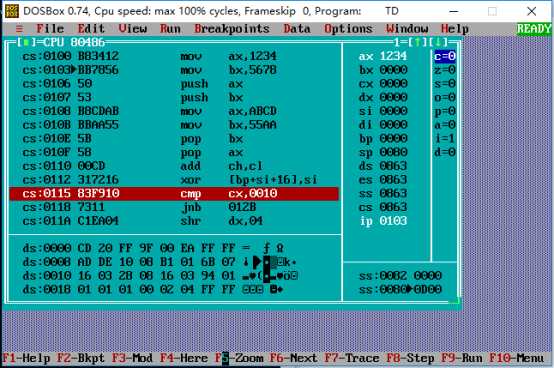Toggle the sign flag s=0
The image size is (554, 368).
(x=445, y=84)
